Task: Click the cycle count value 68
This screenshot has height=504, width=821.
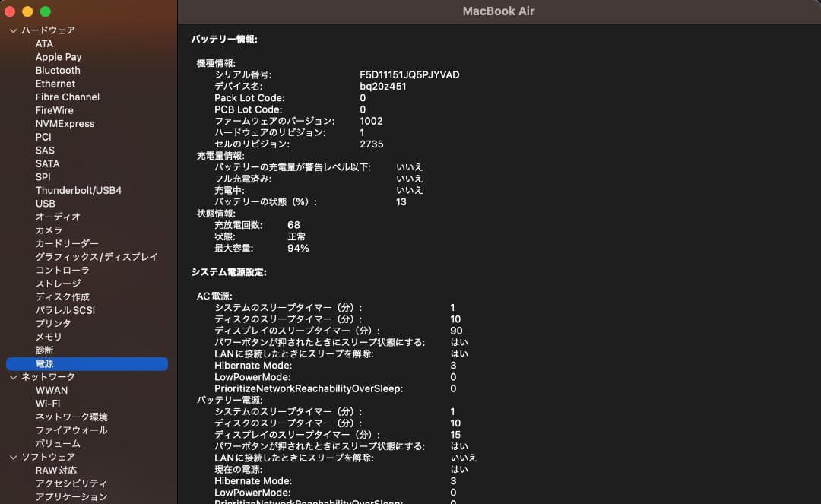Action: [x=293, y=225]
